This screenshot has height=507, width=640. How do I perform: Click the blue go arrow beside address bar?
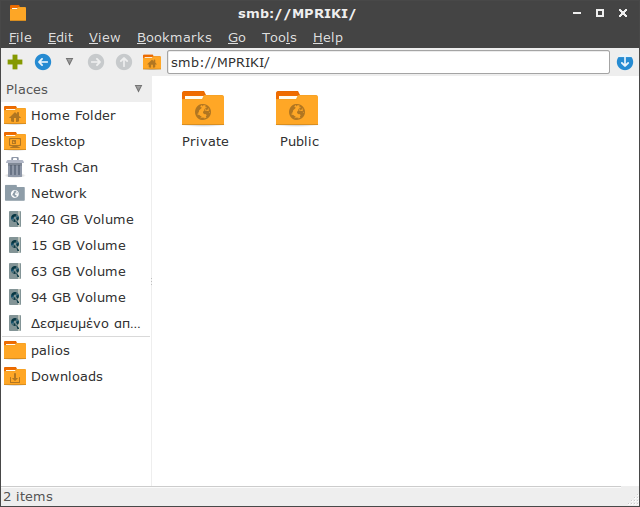coord(625,62)
